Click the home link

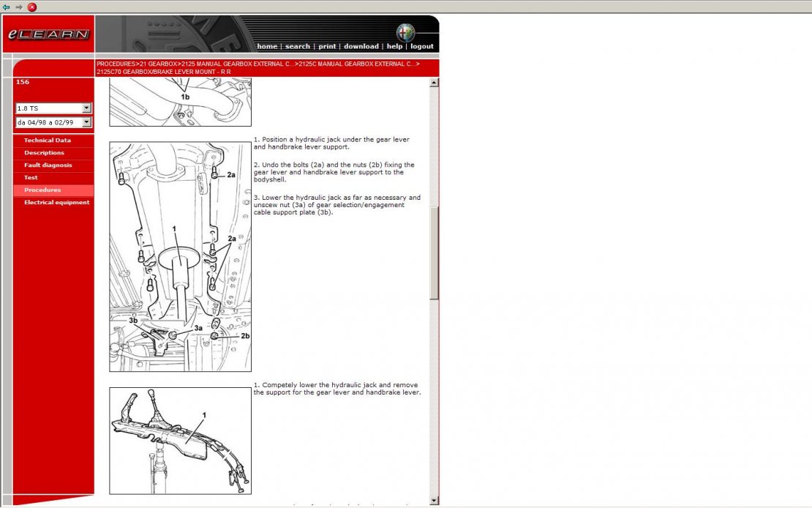267,46
